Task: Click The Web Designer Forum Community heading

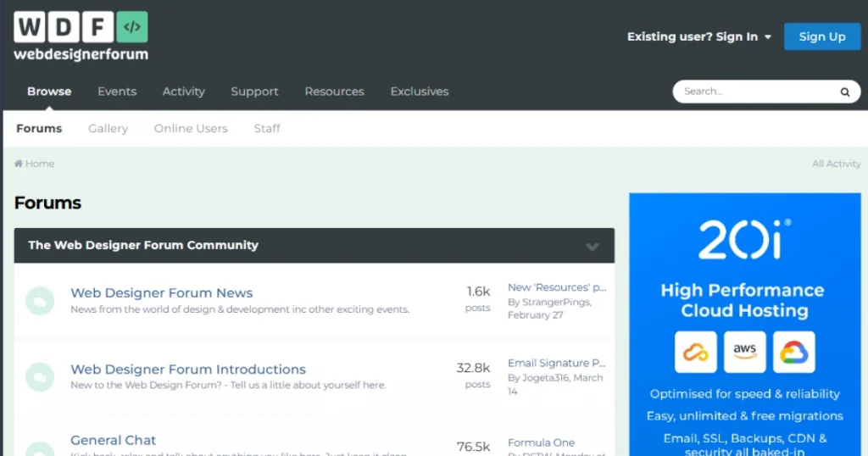Action: click(x=142, y=245)
